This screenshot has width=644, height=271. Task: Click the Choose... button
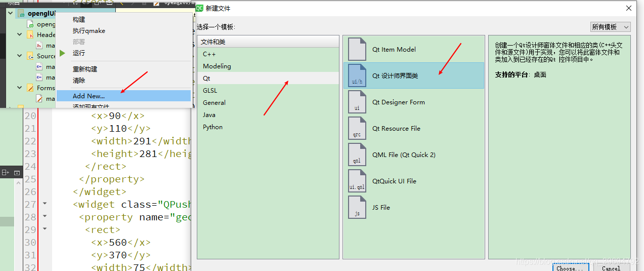[x=570, y=267]
